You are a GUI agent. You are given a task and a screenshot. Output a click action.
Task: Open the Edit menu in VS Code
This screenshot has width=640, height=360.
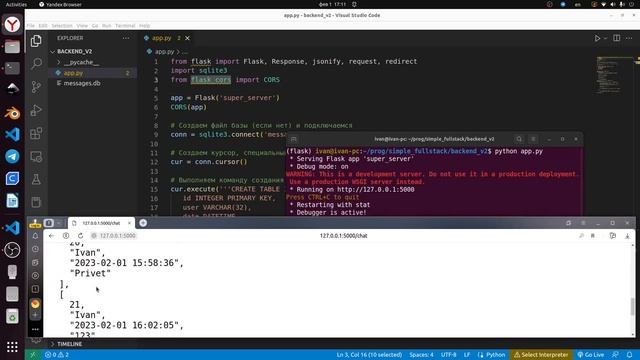coord(43,25)
